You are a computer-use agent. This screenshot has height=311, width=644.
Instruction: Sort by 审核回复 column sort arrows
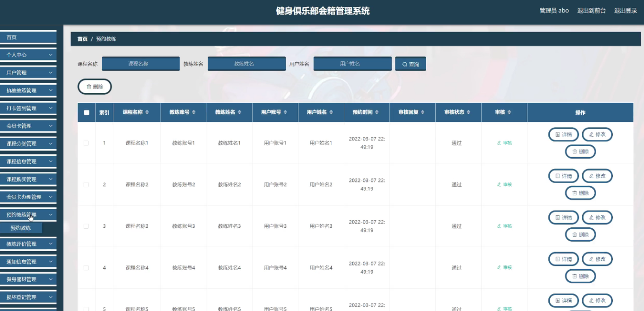(x=423, y=112)
